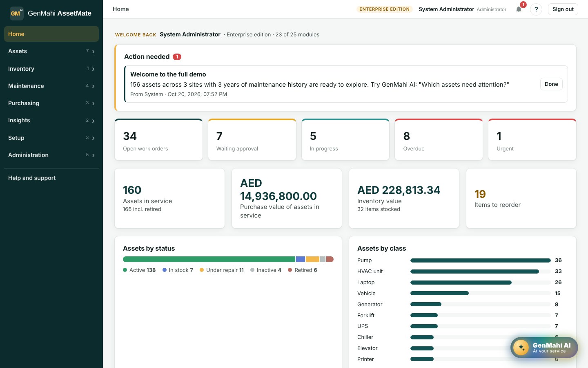This screenshot has width=588, height=368.
Task: Open the 1 Urgent card
Action: point(532,139)
